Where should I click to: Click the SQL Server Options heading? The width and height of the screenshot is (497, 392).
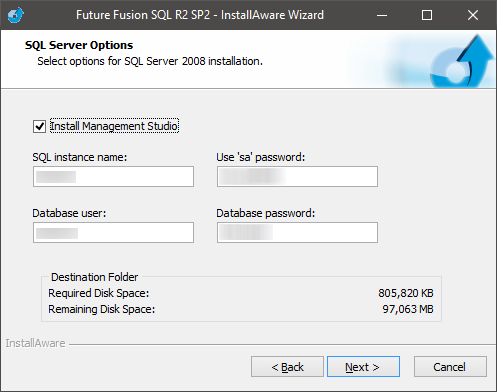[79, 45]
